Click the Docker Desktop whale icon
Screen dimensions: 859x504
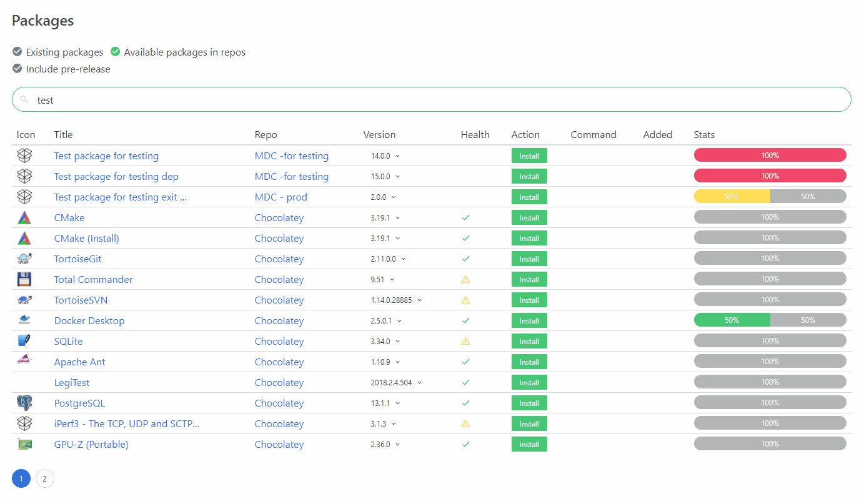(x=24, y=320)
